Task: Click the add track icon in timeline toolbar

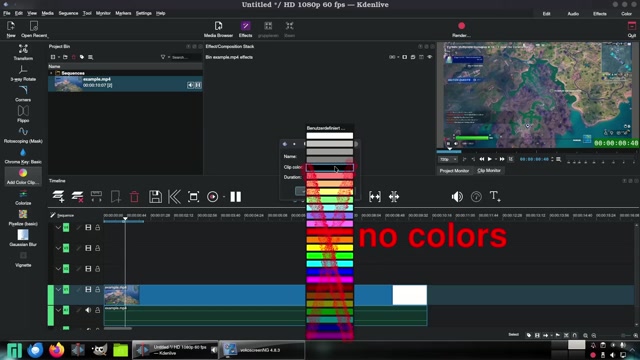Action: (x=58, y=197)
